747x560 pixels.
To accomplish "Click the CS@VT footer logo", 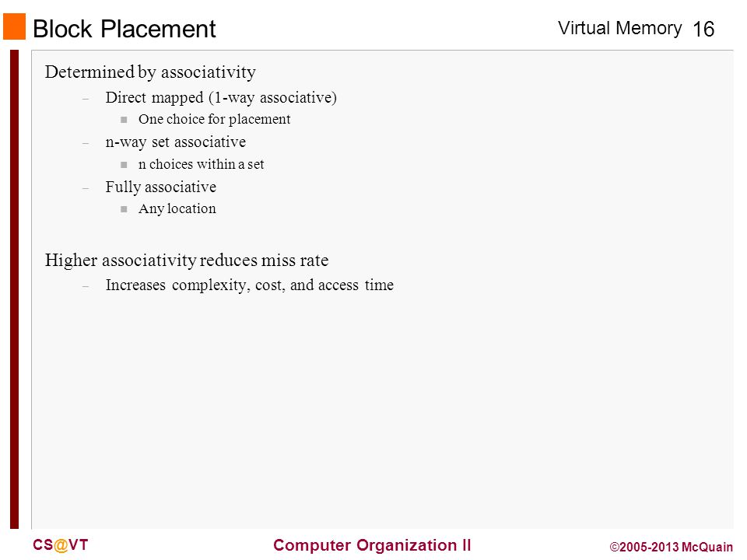I will [x=61, y=545].
